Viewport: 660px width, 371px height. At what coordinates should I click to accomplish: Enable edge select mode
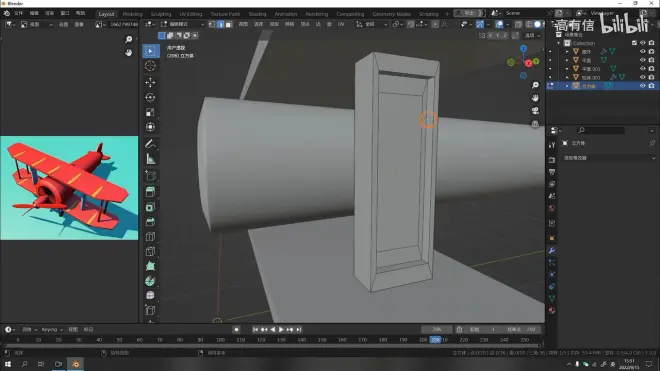tap(220, 24)
